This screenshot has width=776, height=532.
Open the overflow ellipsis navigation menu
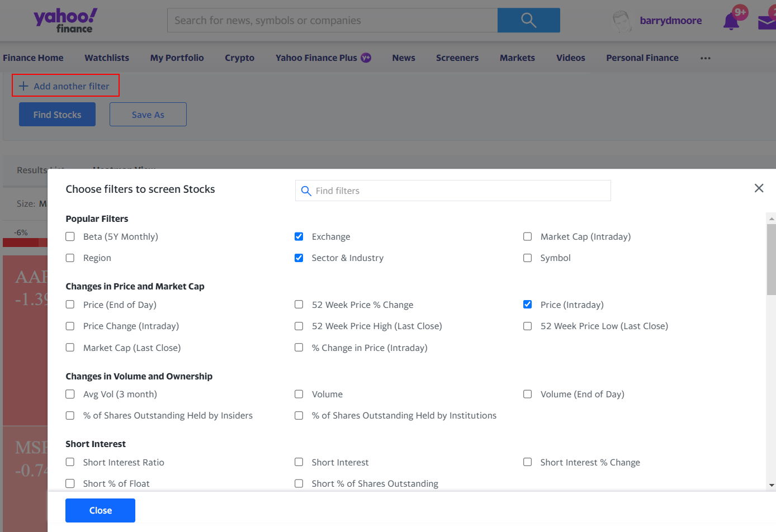click(x=705, y=58)
